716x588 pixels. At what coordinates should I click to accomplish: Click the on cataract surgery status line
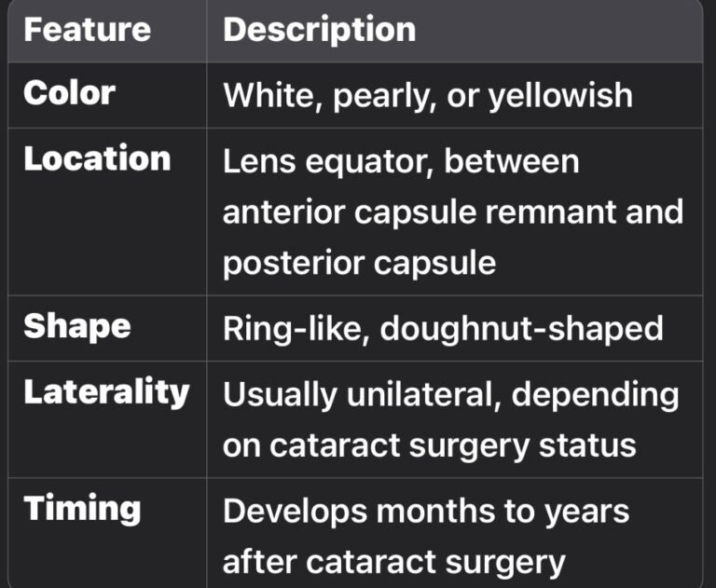click(x=429, y=445)
